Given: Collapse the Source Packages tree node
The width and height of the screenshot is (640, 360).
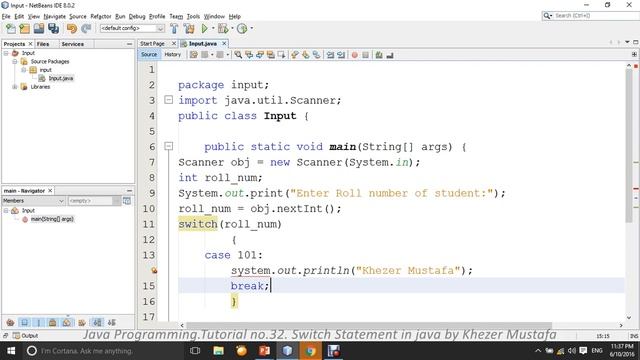Looking at the screenshot, I should [15, 62].
